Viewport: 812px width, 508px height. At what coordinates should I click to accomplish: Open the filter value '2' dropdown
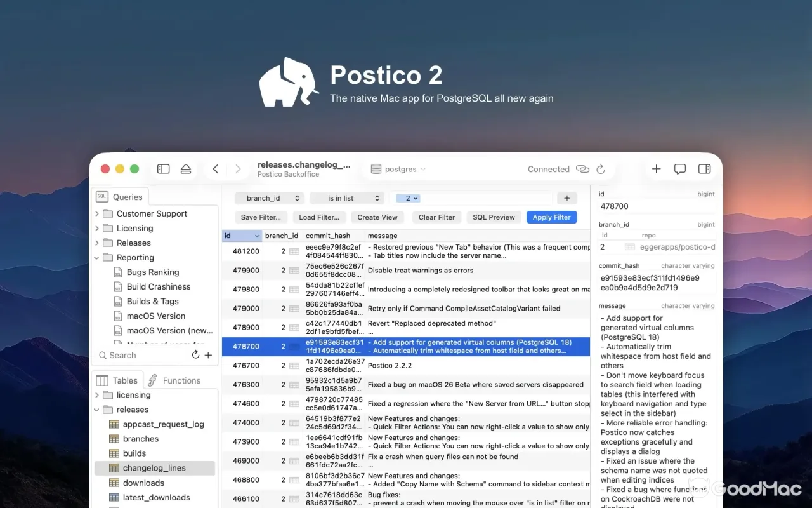pos(408,198)
